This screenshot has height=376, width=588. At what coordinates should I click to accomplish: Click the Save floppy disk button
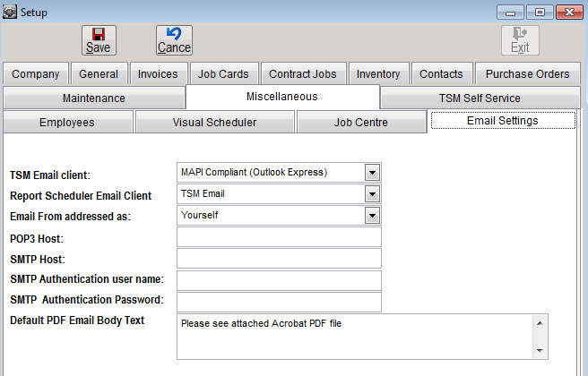(99, 40)
